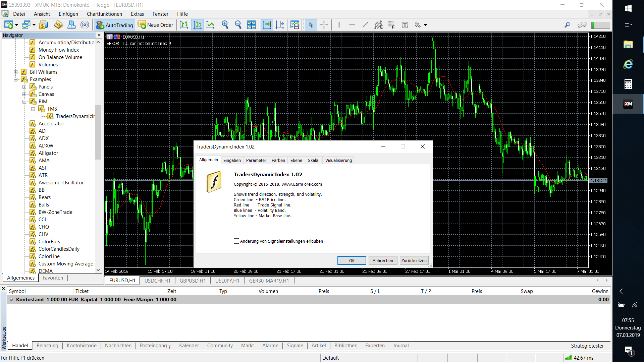Image resolution: width=644 pixels, height=362 pixels.
Task: Click the signals radio-wave toolbar icon
Action: [x=85, y=25]
